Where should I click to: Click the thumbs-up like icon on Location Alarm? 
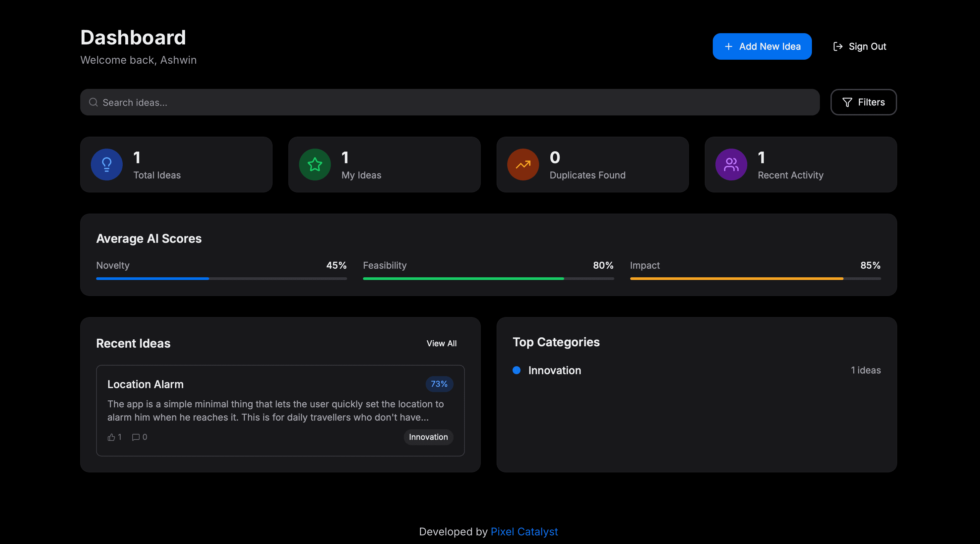[x=111, y=438]
